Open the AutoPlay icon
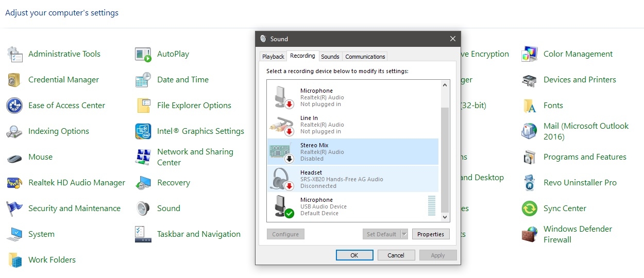Screen dimensions: 644x278 point(143,54)
